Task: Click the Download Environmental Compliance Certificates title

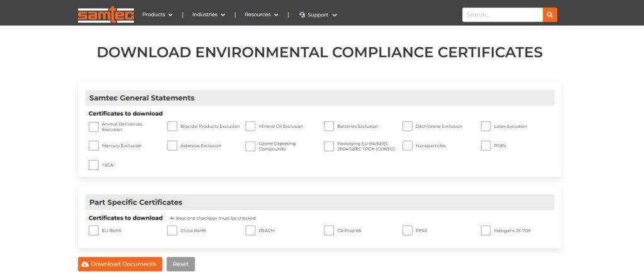Action: 319,52
